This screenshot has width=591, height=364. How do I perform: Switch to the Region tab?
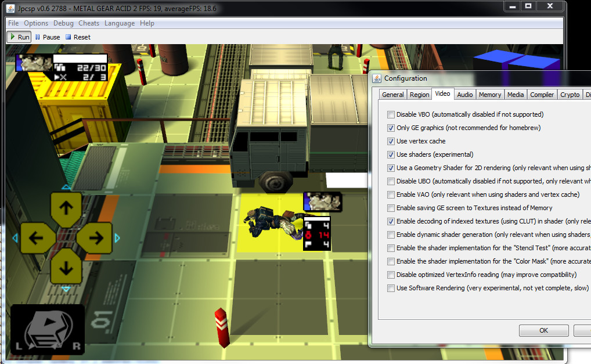point(419,95)
